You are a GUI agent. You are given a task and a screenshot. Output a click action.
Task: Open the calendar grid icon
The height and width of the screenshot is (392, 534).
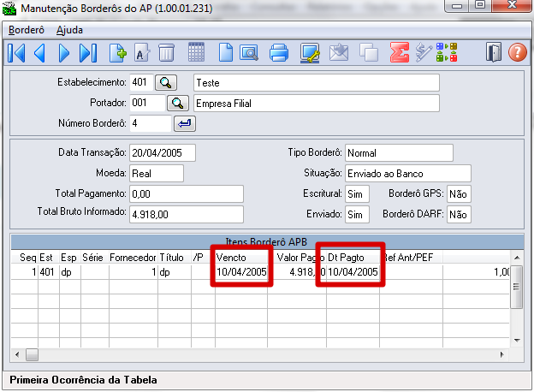(x=196, y=52)
